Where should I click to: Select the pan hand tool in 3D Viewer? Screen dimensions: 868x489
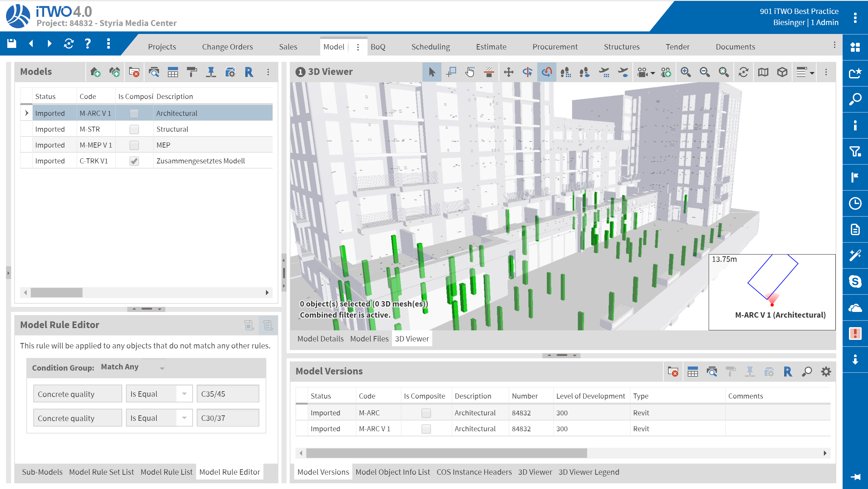(x=469, y=72)
